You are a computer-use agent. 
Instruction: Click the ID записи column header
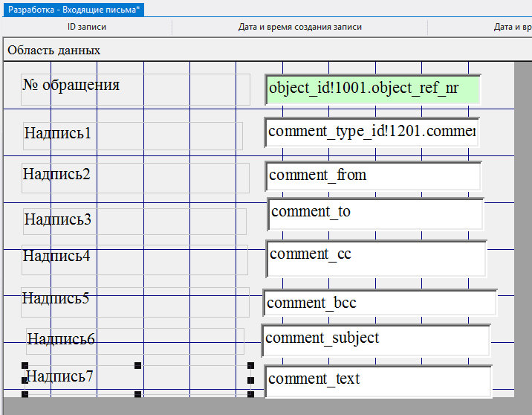tap(87, 28)
